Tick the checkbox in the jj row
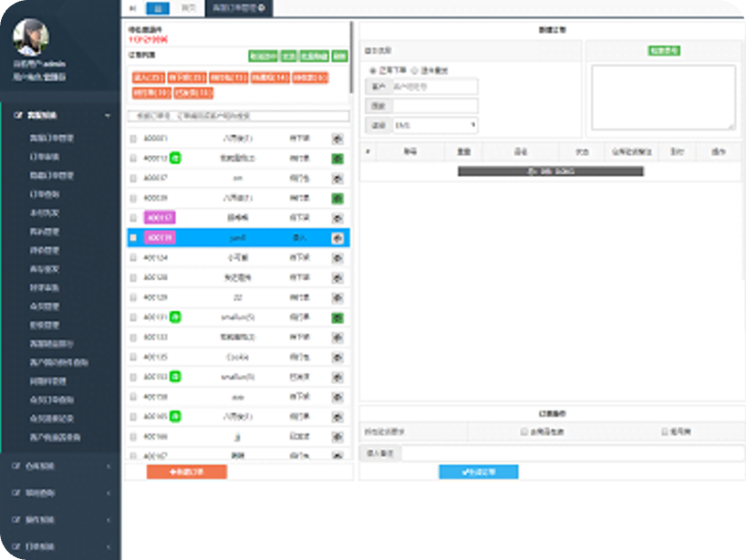Image resolution: width=746 pixels, height=560 pixels. (133, 436)
